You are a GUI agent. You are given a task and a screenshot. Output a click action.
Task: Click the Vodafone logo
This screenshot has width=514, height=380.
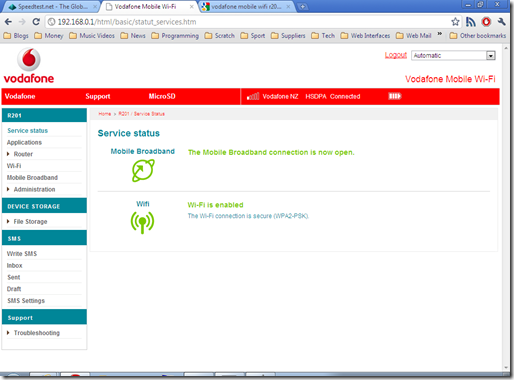(x=29, y=66)
